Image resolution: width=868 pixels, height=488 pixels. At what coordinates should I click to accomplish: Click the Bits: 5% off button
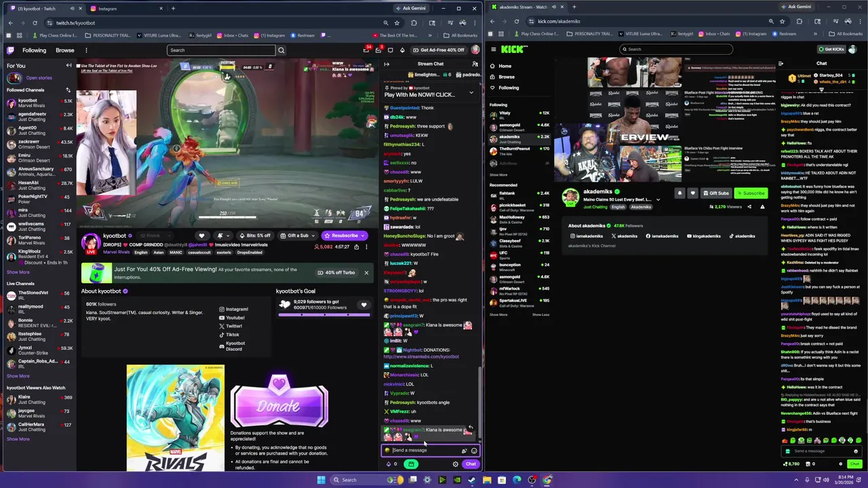[x=254, y=236]
